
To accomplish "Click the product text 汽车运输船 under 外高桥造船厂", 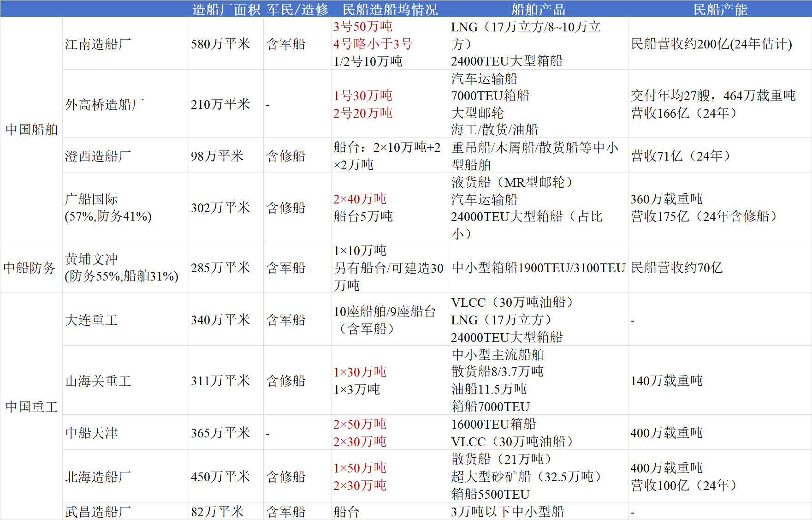I will click(484, 78).
